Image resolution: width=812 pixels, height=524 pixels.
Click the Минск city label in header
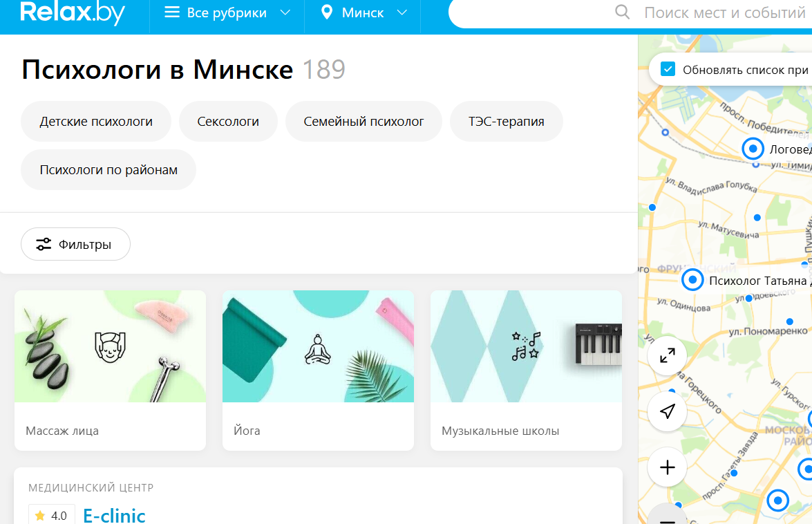click(363, 12)
